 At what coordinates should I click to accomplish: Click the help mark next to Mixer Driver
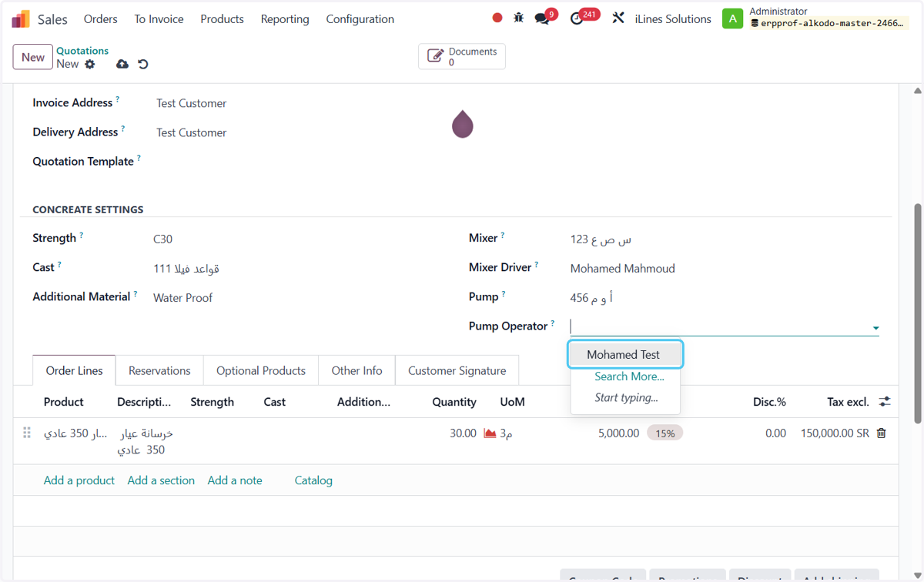click(537, 264)
